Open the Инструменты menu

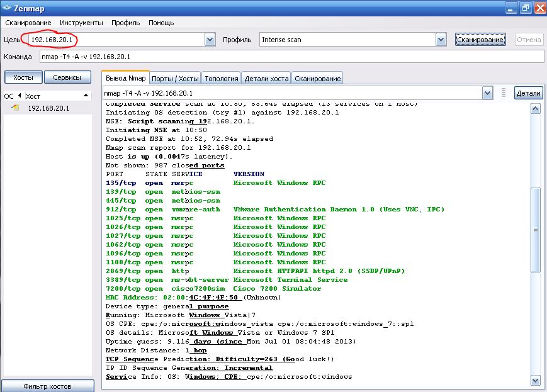[x=81, y=23]
